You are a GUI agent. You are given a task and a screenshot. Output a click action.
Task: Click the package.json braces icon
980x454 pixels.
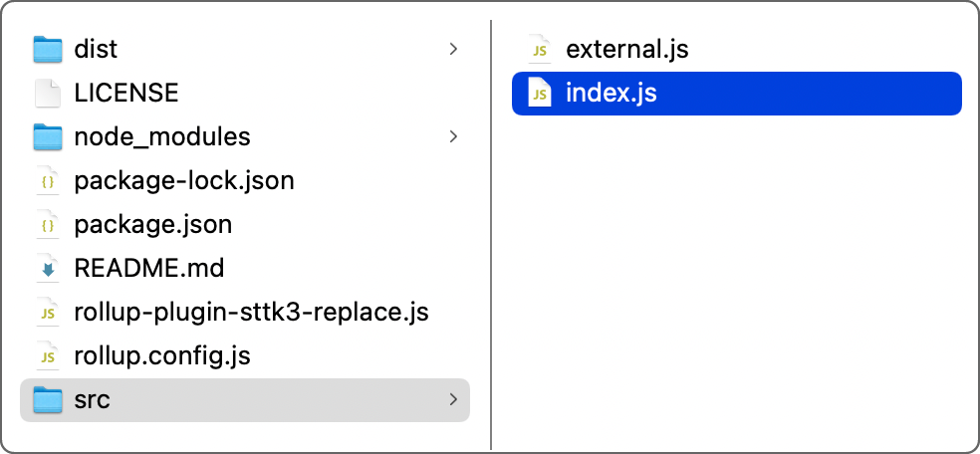click(x=47, y=224)
